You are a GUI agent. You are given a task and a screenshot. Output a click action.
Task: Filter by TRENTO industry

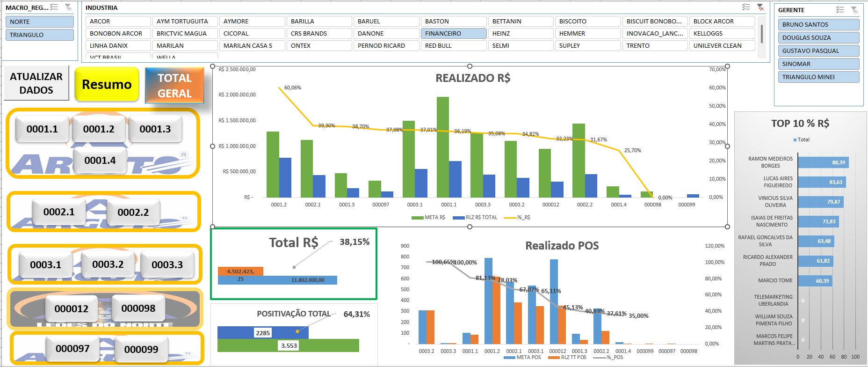[x=655, y=45]
